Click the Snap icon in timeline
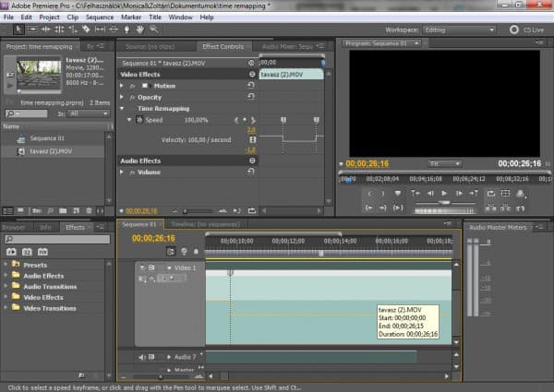The width and height of the screenshot is (554, 392). pos(172,251)
